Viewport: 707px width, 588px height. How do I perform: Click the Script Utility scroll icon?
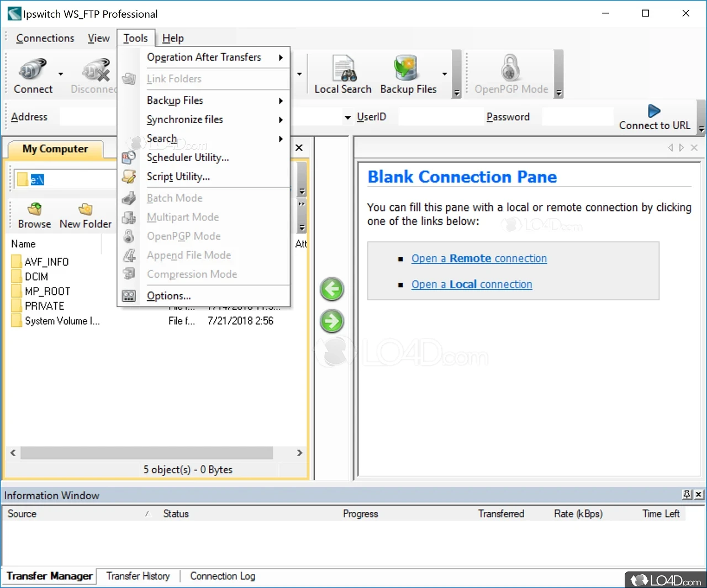coord(129,177)
